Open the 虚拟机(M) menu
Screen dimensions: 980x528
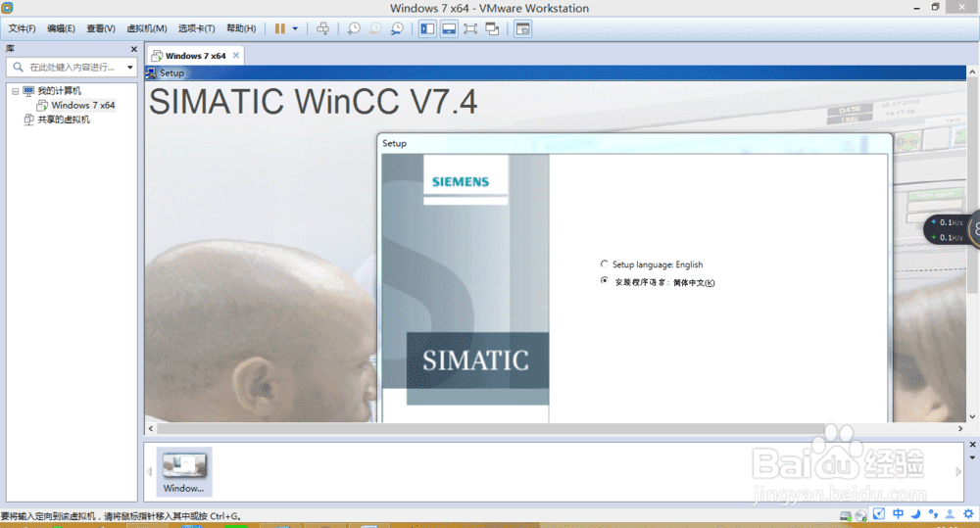[x=147, y=28]
